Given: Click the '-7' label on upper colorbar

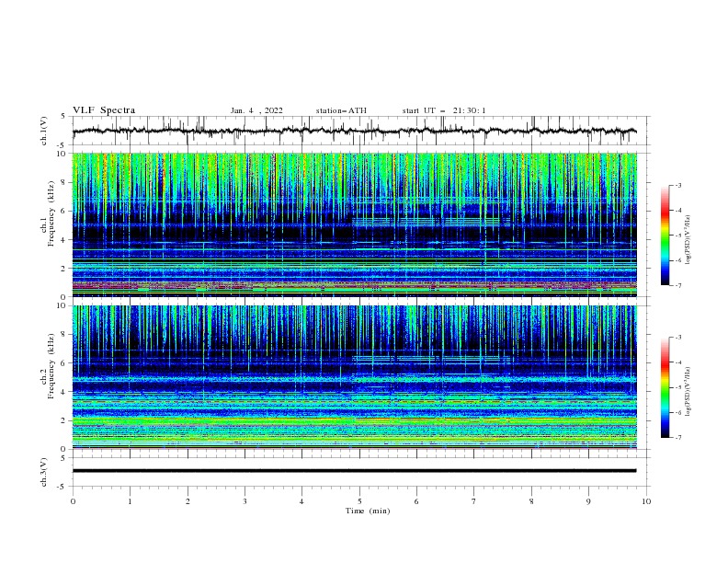Looking at the screenshot, I should 677,285.
